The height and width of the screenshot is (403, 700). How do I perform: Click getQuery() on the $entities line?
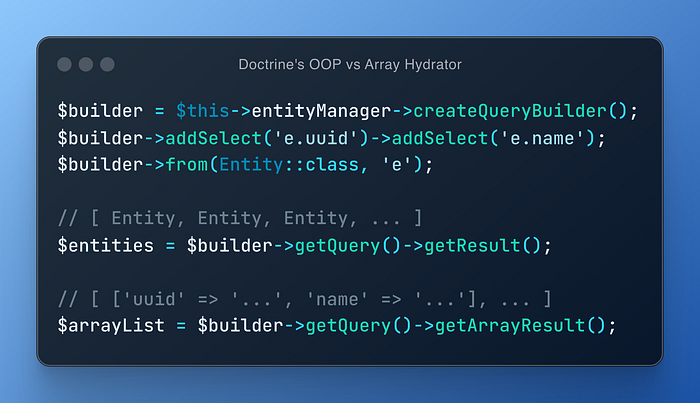click(x=348, y=245)
